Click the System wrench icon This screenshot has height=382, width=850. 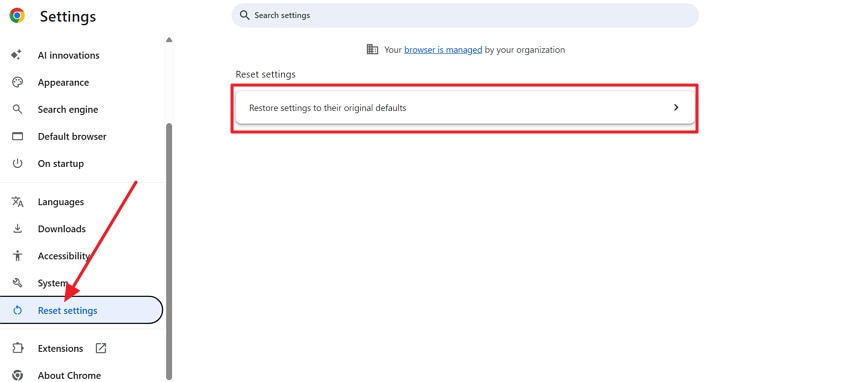click(17, 283)
